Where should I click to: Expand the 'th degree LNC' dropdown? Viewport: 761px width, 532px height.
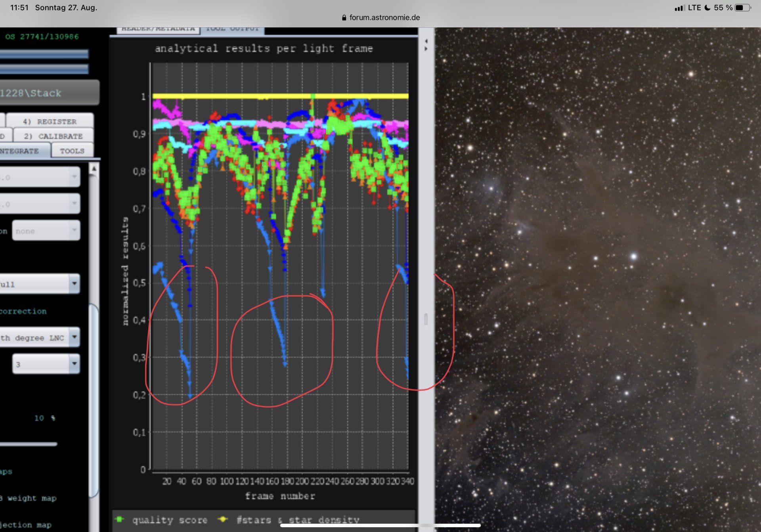coord(39,337)
